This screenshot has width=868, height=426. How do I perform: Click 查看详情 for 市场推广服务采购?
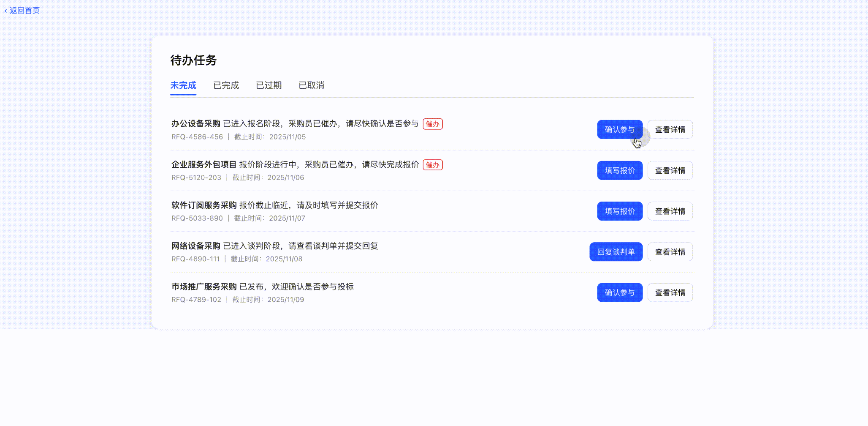pos(670,292)
